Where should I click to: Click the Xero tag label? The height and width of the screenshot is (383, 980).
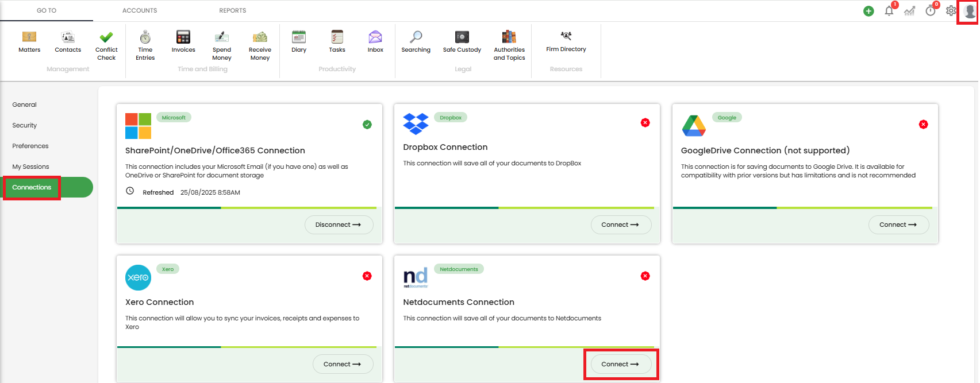[x=168, y=269]
